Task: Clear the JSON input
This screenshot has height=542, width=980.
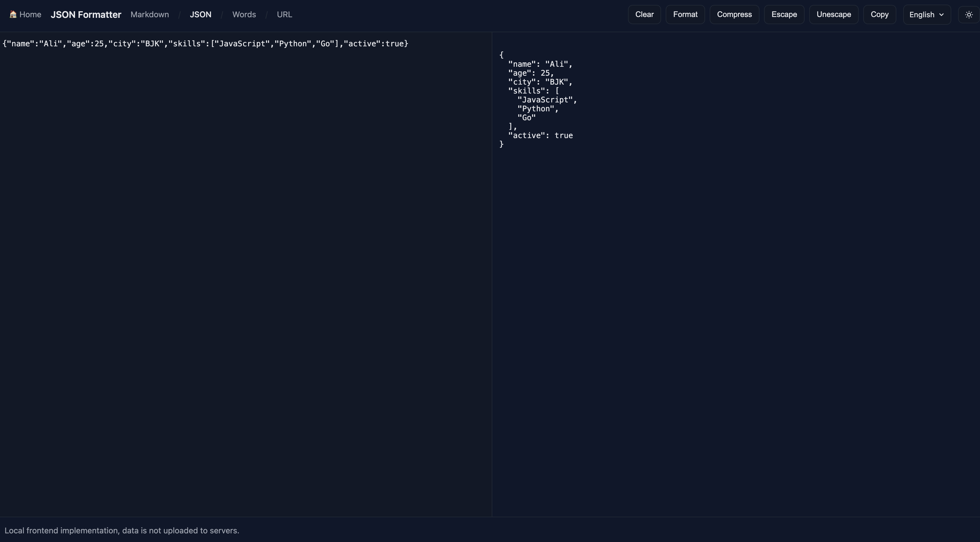Action: point(644,14)
